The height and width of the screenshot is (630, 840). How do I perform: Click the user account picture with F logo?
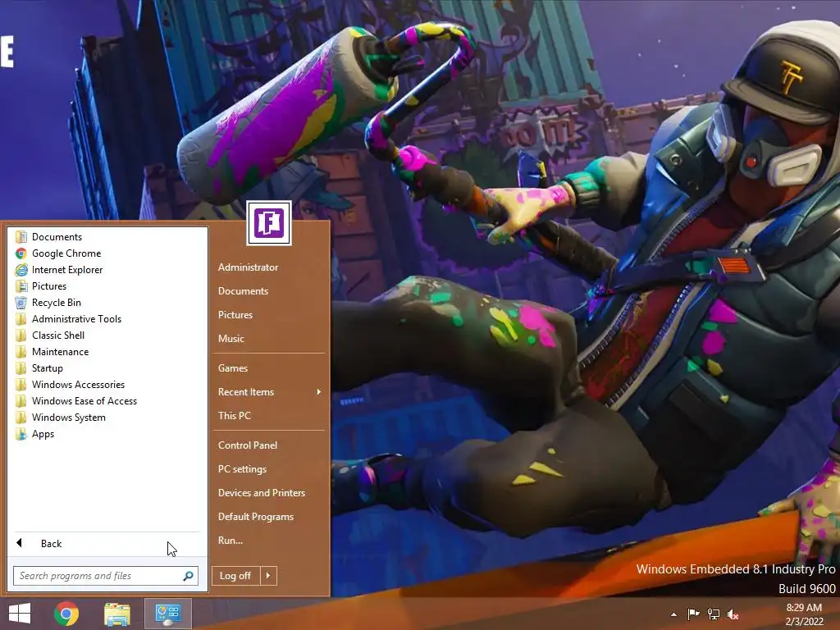tap(269, 223)
